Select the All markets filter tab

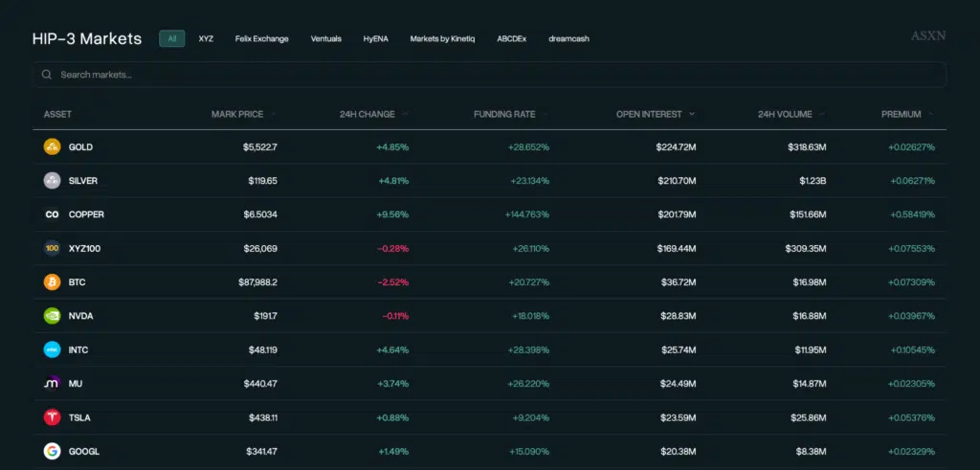point(172,39)
